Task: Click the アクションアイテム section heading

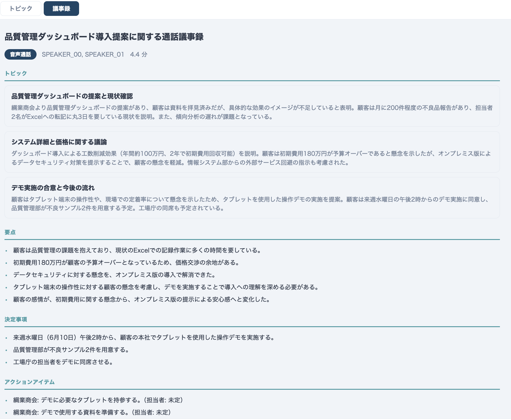Action: (x=30, y=382)
